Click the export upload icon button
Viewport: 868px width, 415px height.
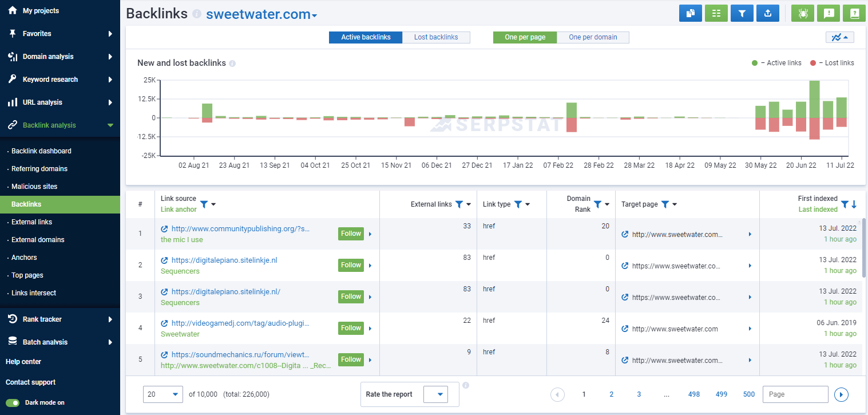(x=767, y=13)
